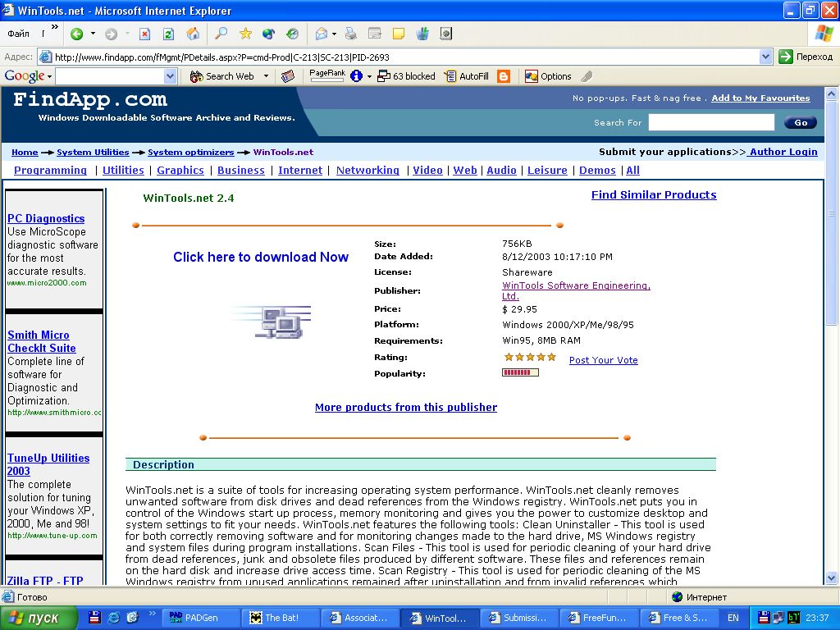Click the Google News newspaper icon
840x630 pixels.
[288, 76]
